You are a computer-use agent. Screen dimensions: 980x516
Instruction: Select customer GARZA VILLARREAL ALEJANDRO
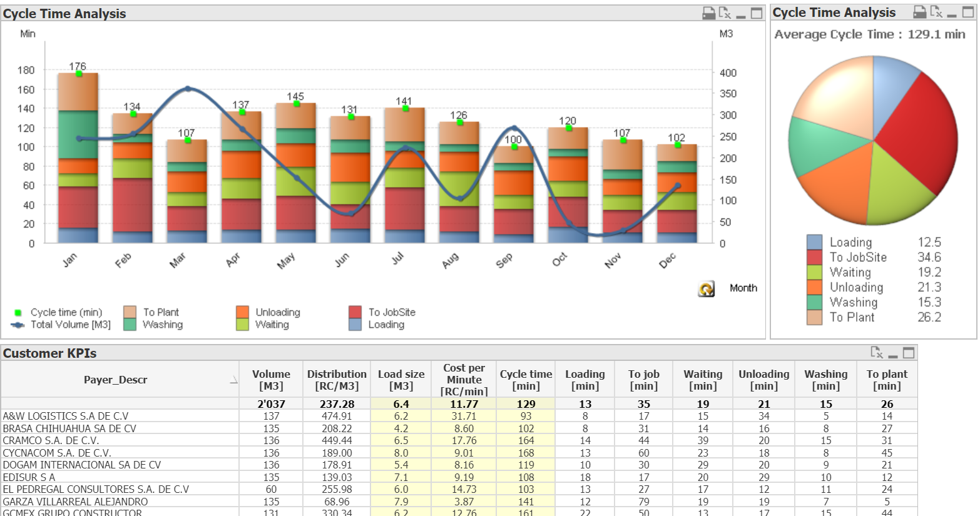[120, 502]
